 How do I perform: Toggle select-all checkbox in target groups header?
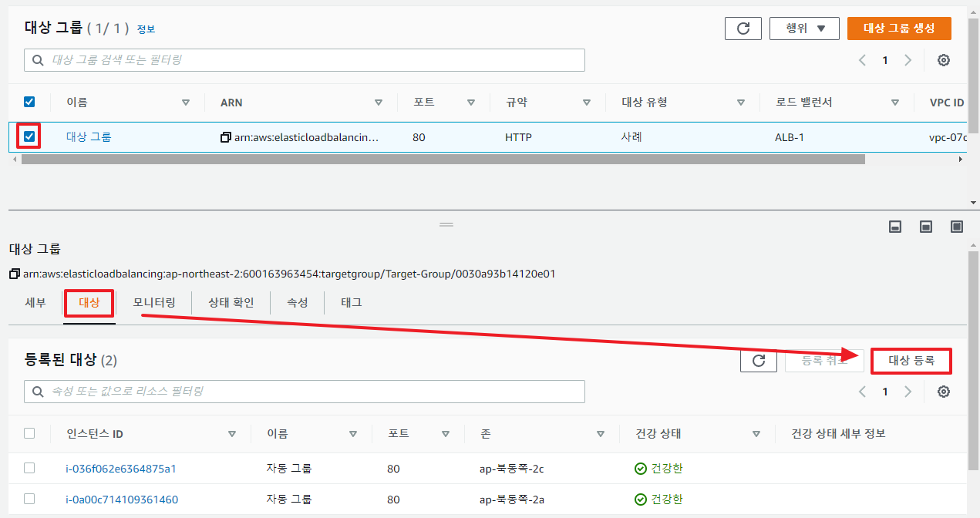[29, 102]
